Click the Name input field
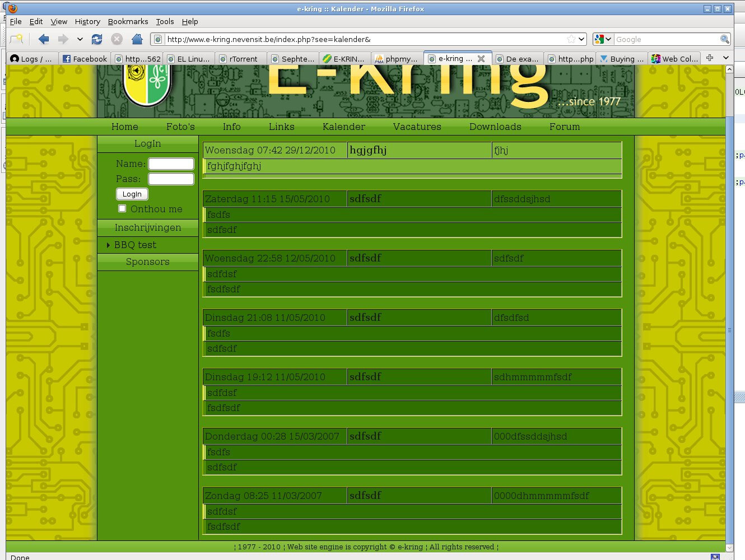Screen dimensions: 745x560 (171, 164)
